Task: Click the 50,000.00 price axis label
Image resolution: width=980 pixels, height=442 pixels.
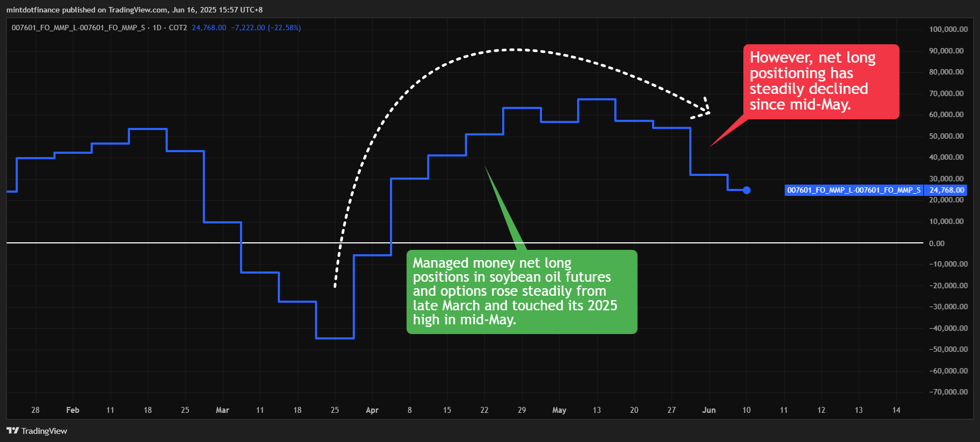Action: 946,136
